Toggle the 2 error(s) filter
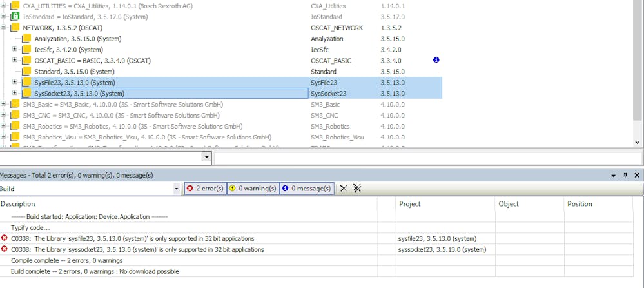 click(205, 188)
